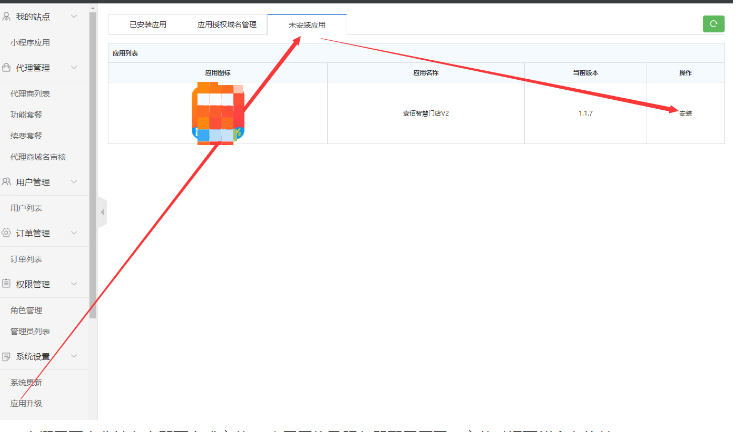Click the 代理管理 section label
This screenshot has width=755, height=432.
(x=33, y=68)
